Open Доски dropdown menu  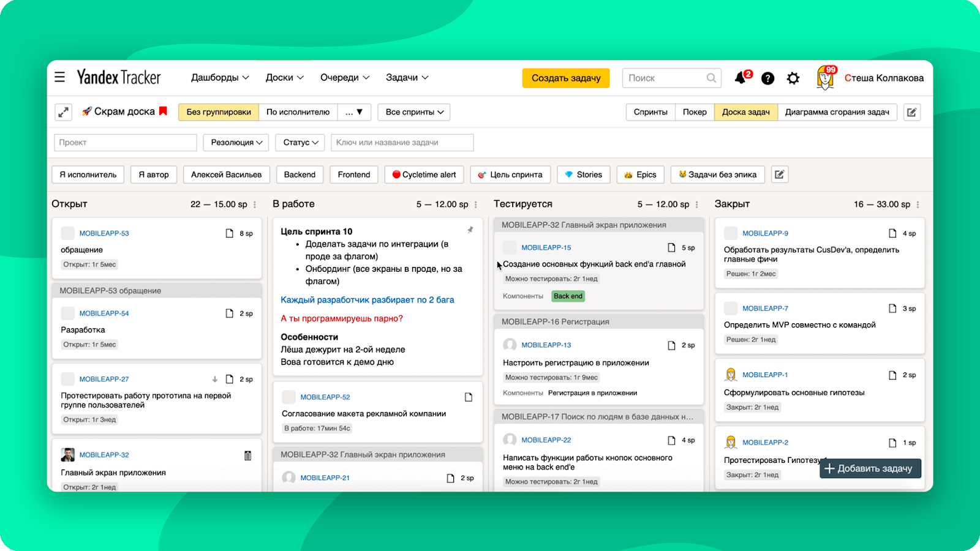[x=284, y=78]
